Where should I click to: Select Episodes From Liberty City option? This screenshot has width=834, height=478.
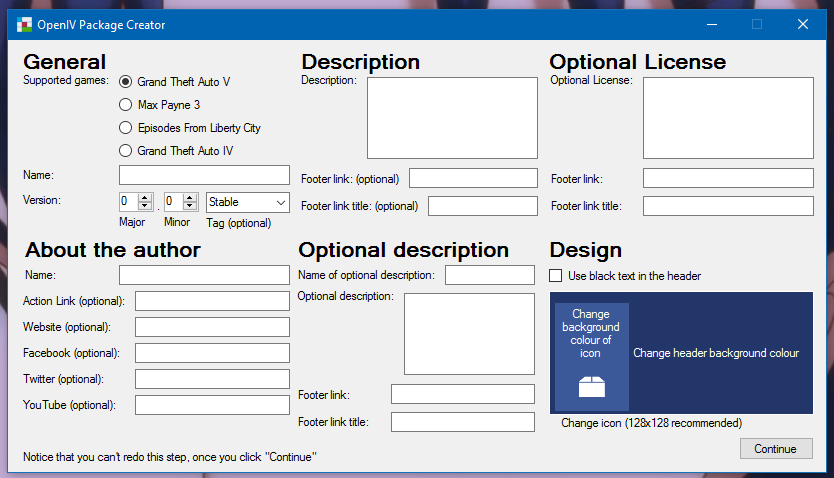126,128
